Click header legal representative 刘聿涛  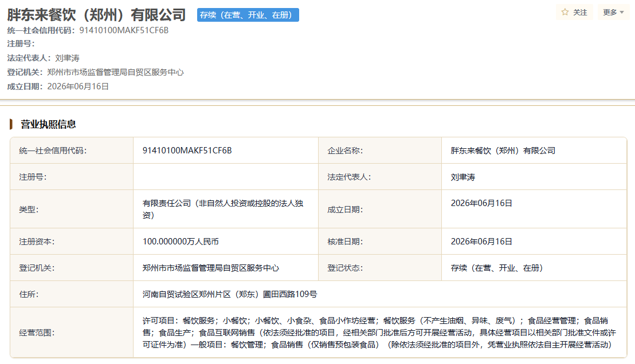(x=67, y=58)
